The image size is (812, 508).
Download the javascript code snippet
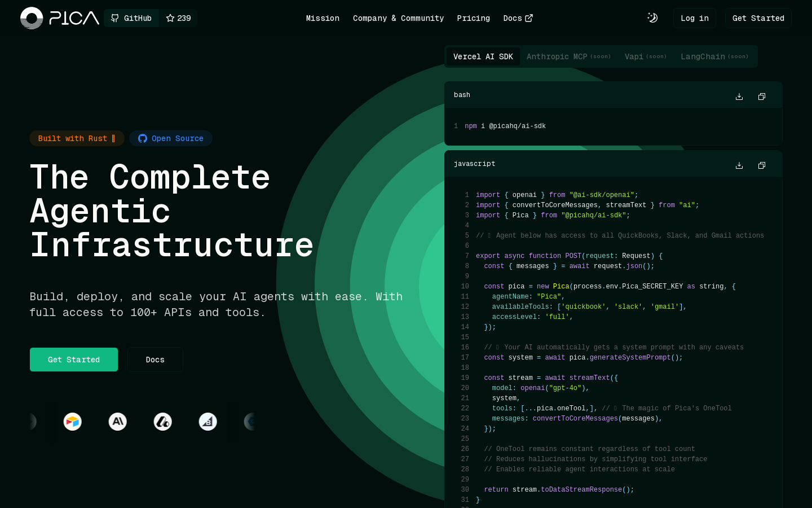(x=739, y=165)
